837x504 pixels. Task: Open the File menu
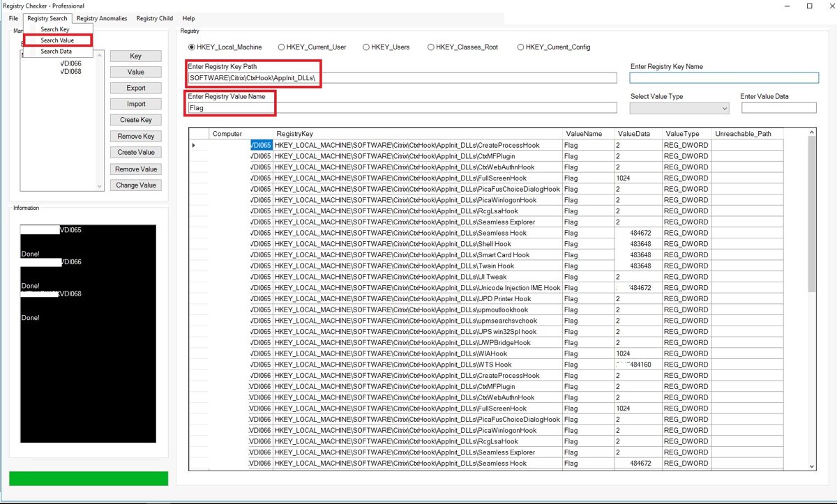point(13,18)
